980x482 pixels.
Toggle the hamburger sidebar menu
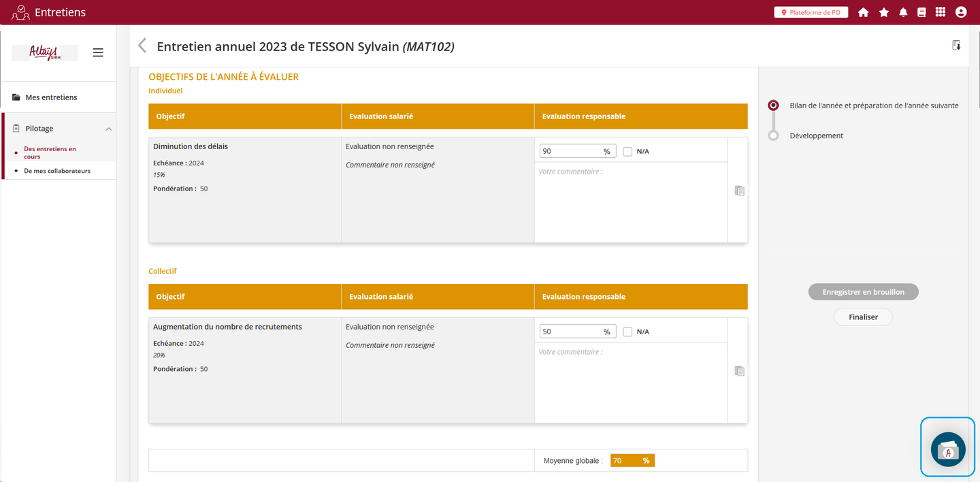[98, 52]
